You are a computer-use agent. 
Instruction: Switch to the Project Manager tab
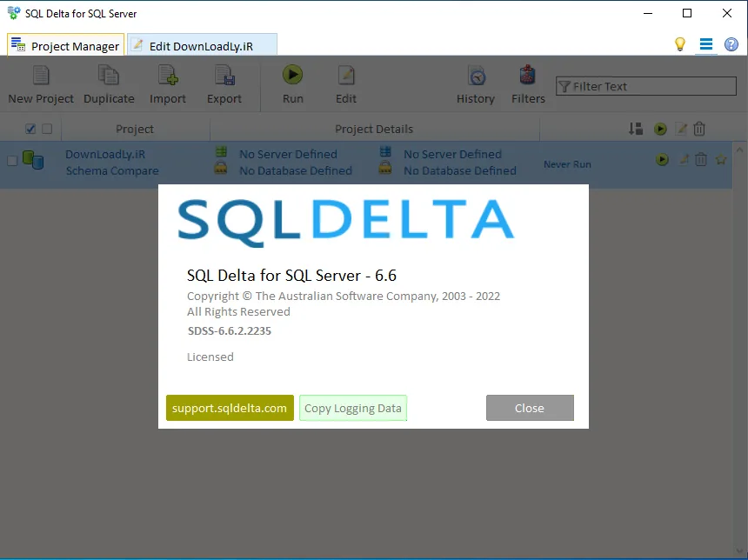(x=66, y=45)
